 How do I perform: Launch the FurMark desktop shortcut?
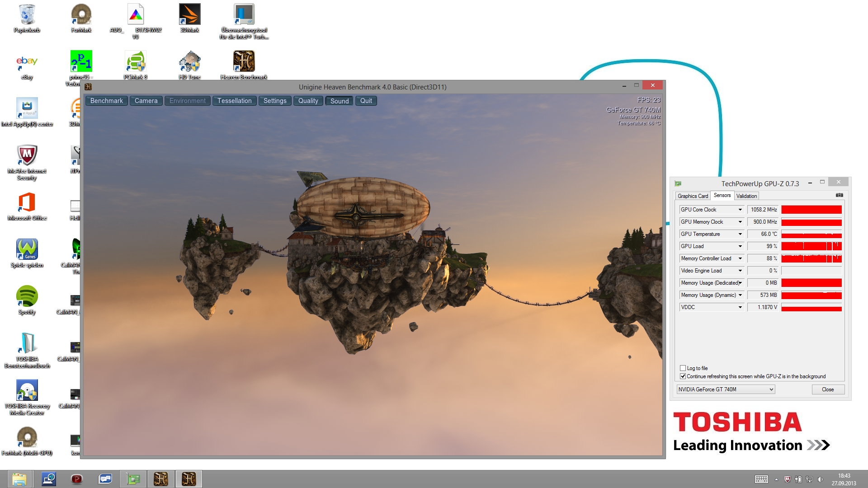click(x=81, y=18)
